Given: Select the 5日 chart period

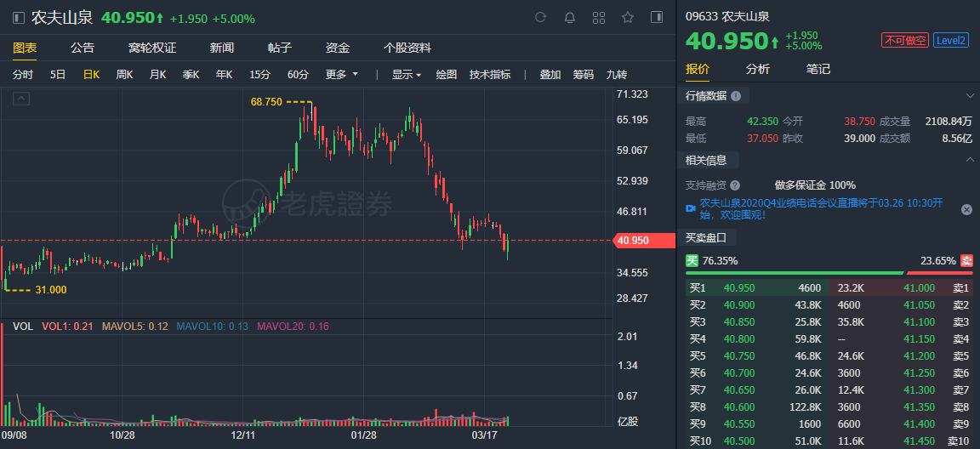Looking at the screenshot, I should 58,74.
